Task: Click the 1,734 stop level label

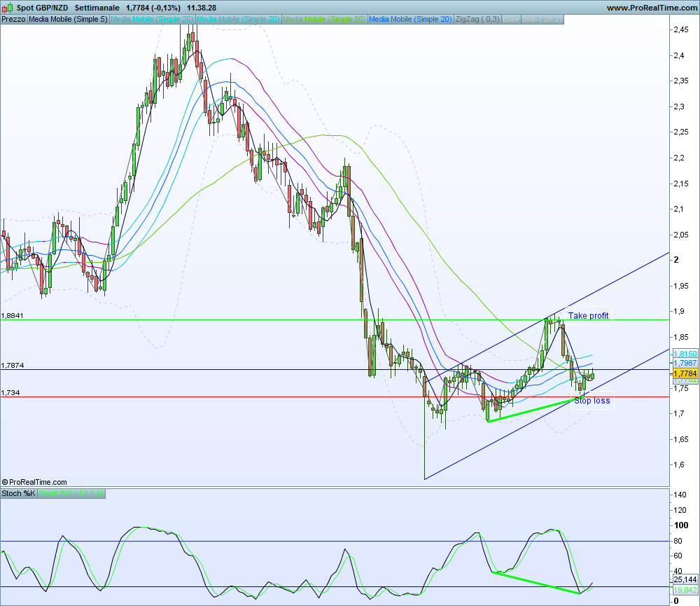Action: coord(10,393)
